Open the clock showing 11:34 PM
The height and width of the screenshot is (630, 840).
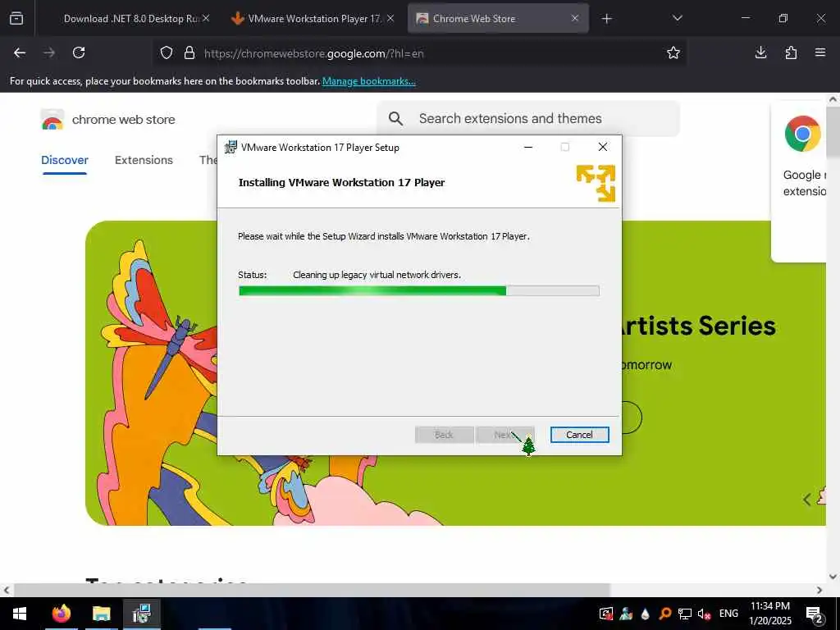[770, 614]
